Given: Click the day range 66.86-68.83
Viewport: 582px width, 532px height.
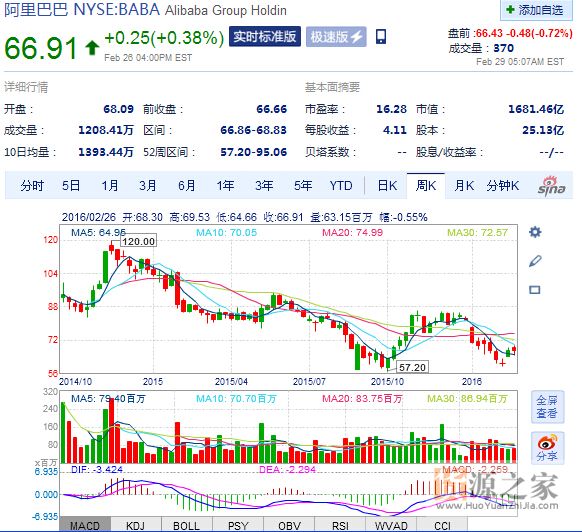Looking at the screenshot, I should tap(254, 130).
